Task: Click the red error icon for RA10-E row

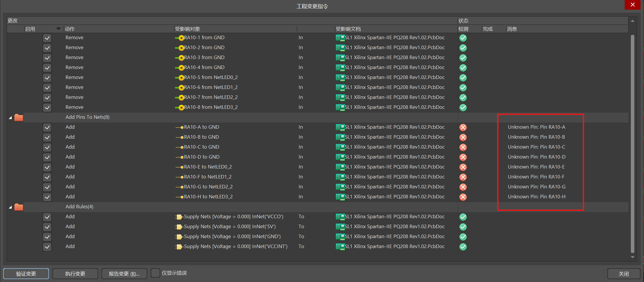Action: (463, 167)
